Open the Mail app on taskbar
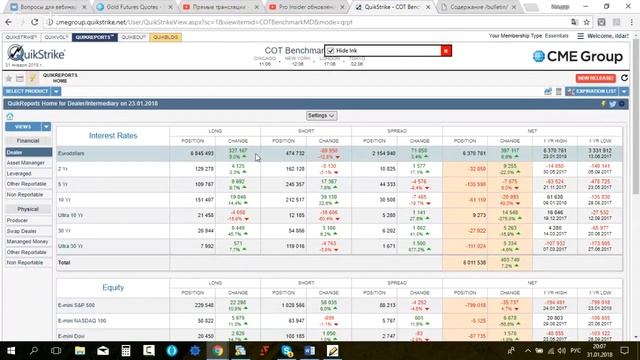 103,351
